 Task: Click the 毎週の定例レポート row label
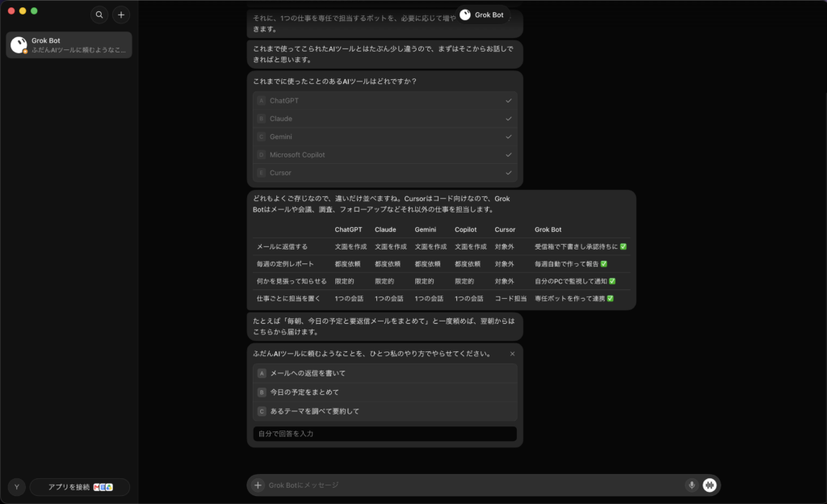coord(285,264)
